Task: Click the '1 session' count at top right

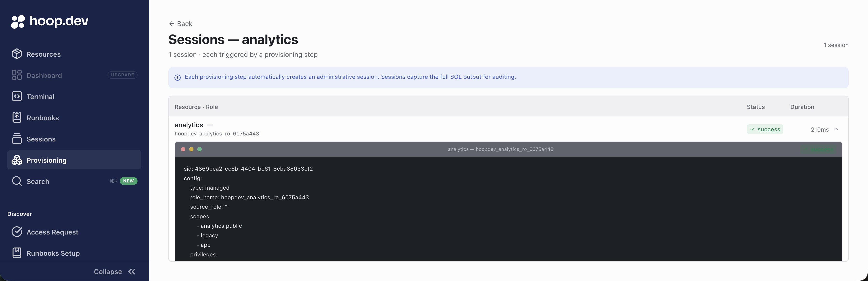Action: pos(836,45)
